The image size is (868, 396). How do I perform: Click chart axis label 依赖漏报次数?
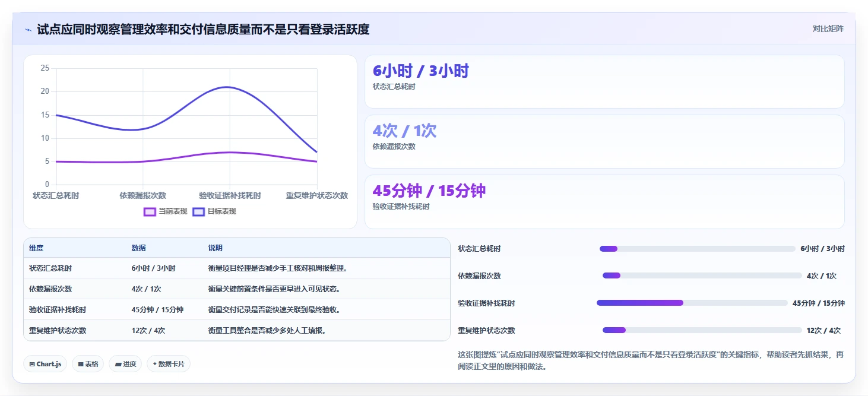pyautogui.click(x=142, y=195)
